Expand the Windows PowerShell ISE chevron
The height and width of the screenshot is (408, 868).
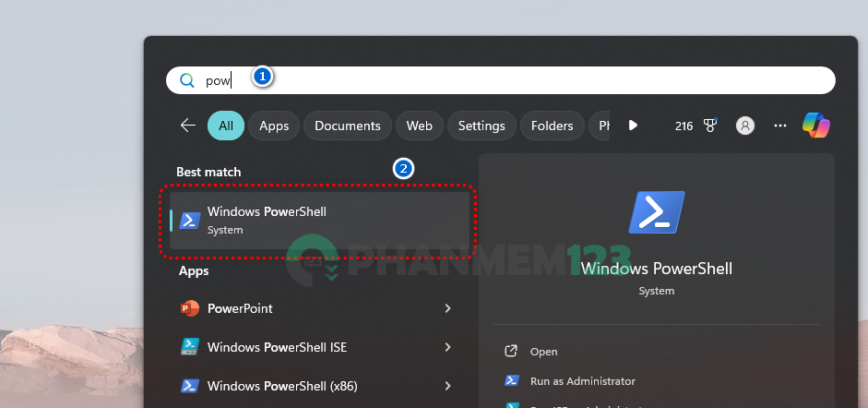[448, 347]
